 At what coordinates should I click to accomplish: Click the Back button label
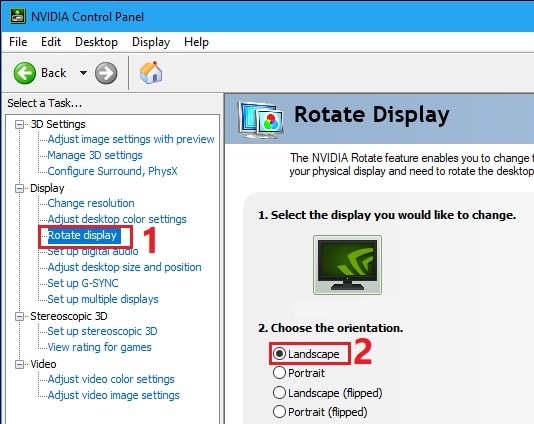[x=53, y=73]
